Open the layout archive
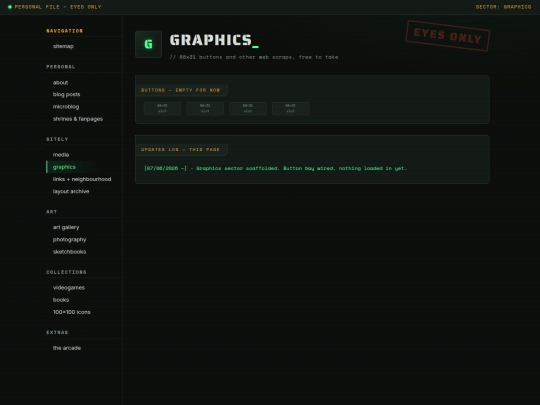 (x=71, y=191)
